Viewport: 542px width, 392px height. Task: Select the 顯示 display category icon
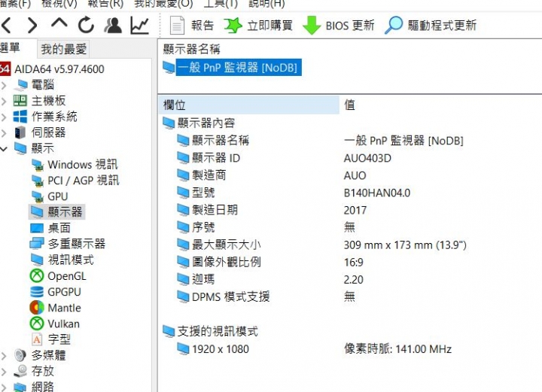[x=20, y=148]
